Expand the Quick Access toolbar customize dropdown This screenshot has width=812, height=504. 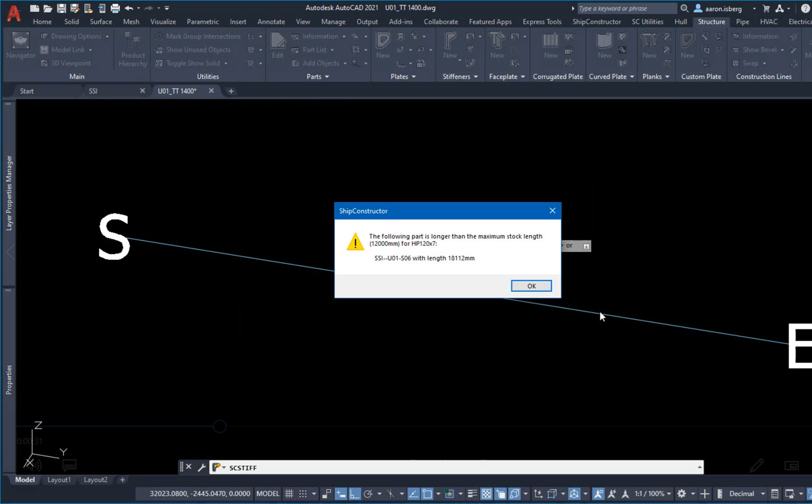click(x=167, y=8)
